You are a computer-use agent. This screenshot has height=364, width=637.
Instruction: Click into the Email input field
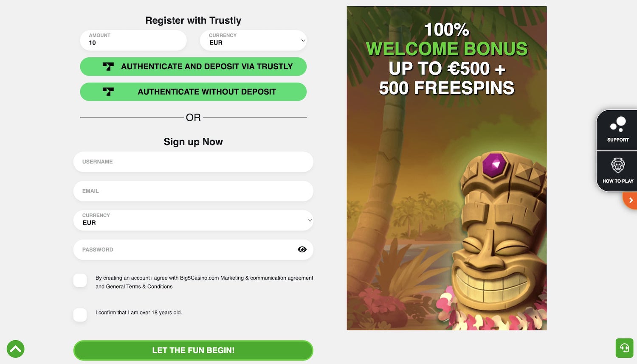(x=193, y=191)
